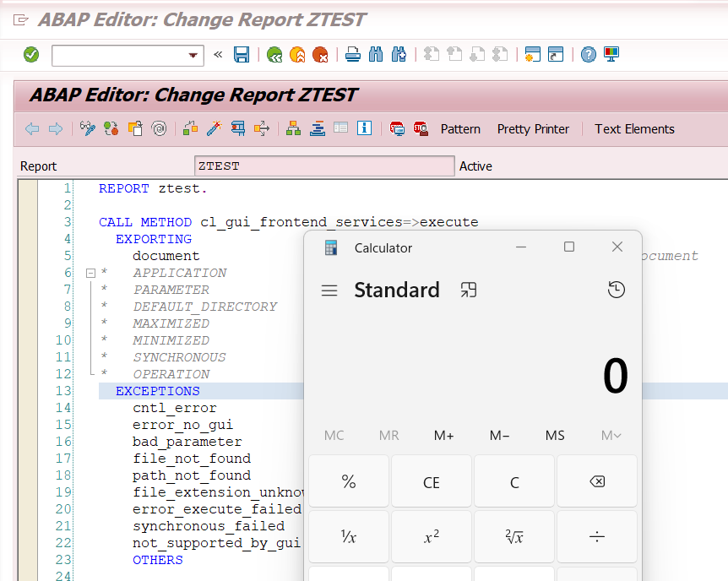Click the divide button in Calculator

[597, 537]
